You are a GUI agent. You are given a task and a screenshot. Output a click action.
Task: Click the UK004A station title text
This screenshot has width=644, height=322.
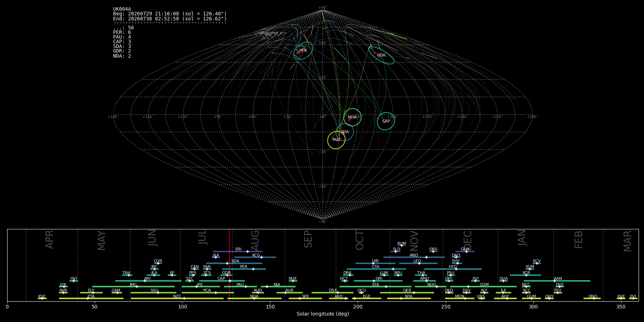click(x=122, y=9)
